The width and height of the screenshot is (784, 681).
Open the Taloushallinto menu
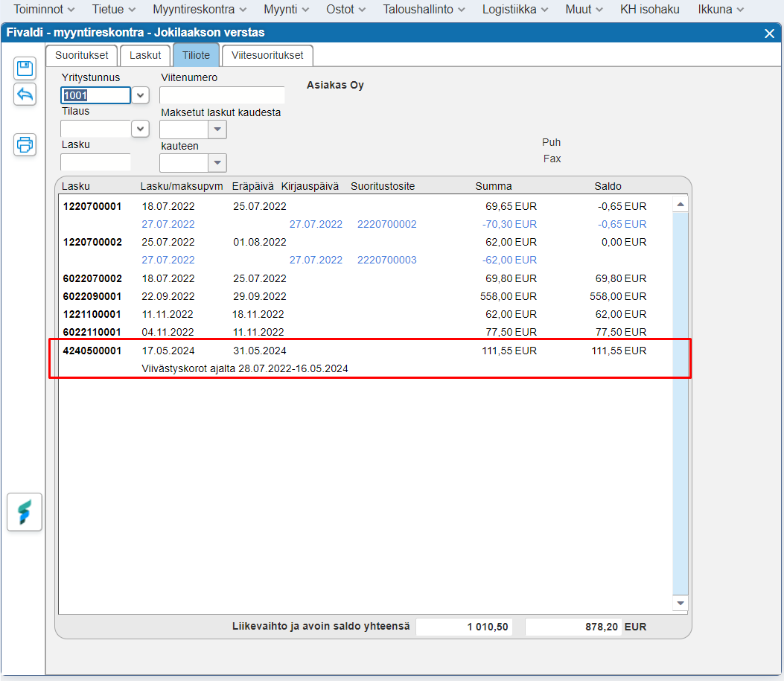[424, 10]
